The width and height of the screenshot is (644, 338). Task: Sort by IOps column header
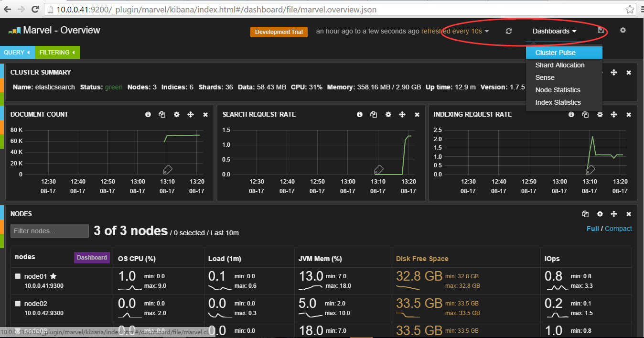pyautogui.click(x=552, y=259)
